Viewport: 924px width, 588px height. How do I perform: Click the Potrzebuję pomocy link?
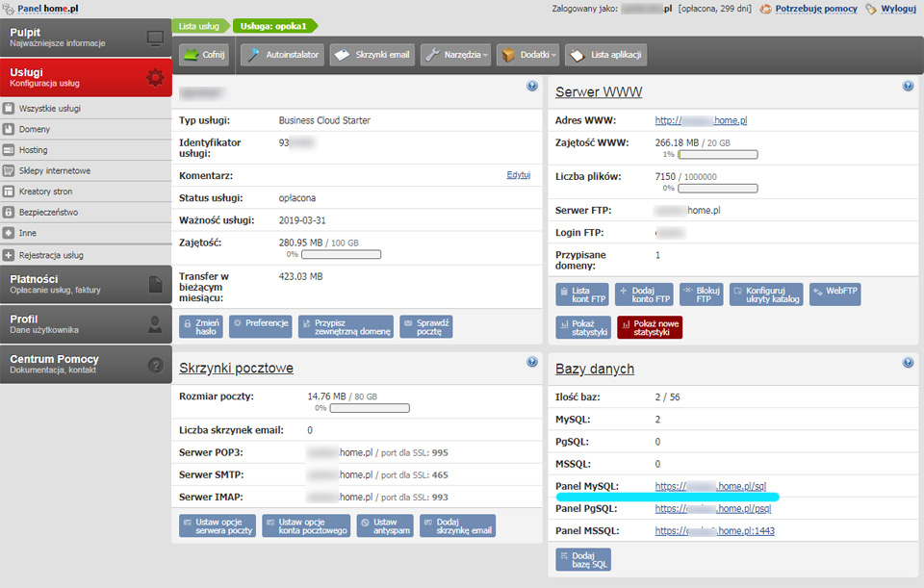[816, 9]
